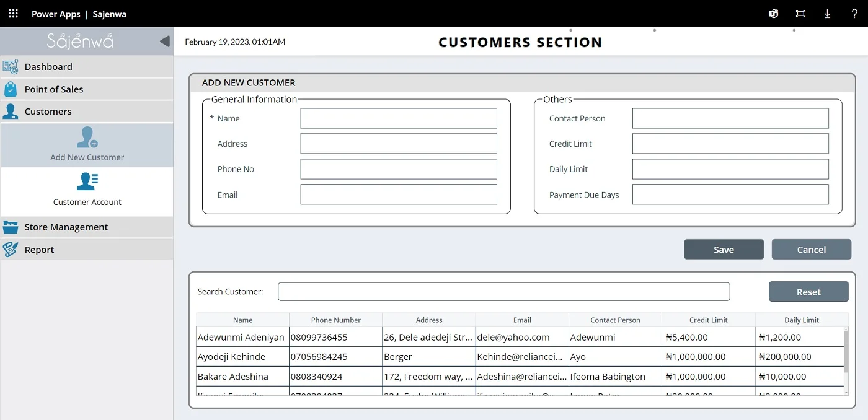Click the Dashboard chart icon

pyautogui.click(x=11, y=67)
